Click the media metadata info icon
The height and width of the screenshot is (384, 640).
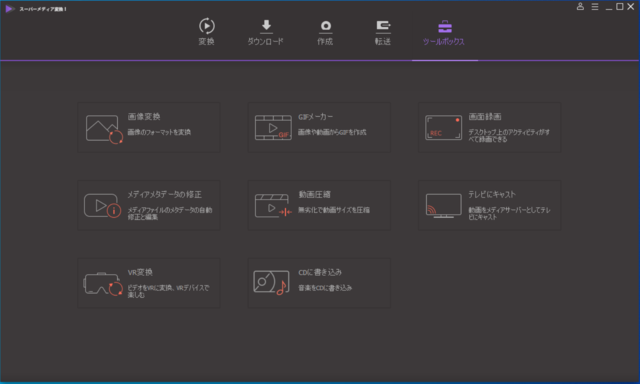coord(102,206)
